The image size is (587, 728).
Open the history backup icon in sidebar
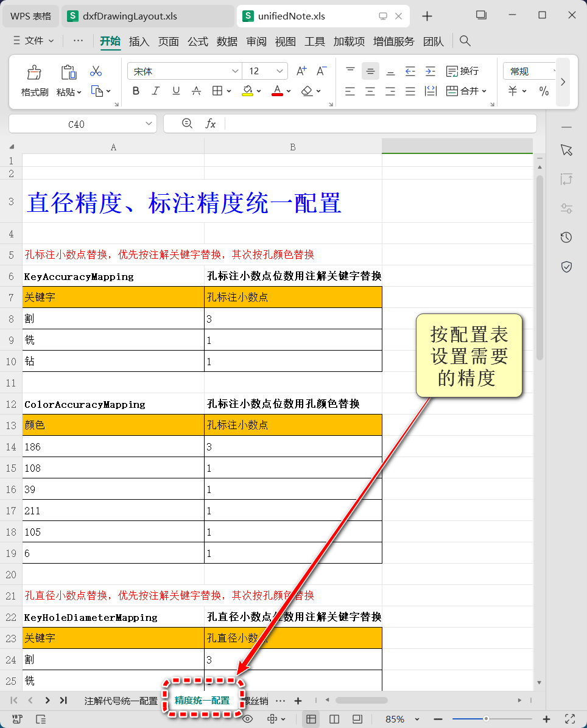566,238
